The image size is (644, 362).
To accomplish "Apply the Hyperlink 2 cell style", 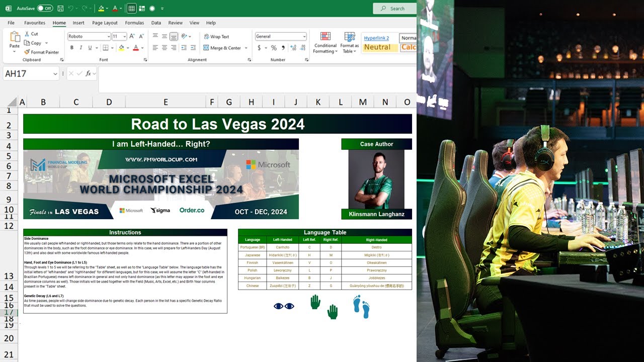I will (376, 38).
